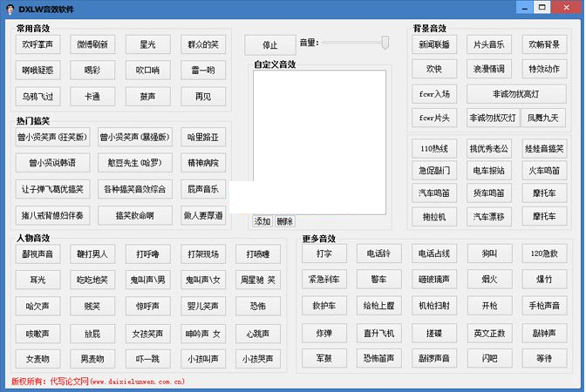Click inside the 自定义音效 list box
Image resolution: width=586 pixels, height=392 pixels.
point(319,141)
